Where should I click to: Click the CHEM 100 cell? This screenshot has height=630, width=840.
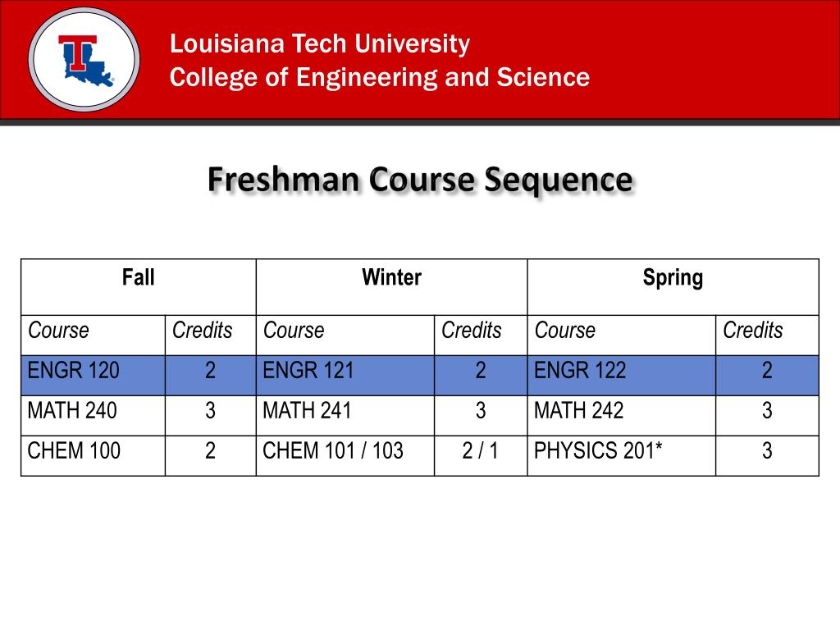pyautogui.click(x=74, y=450)
